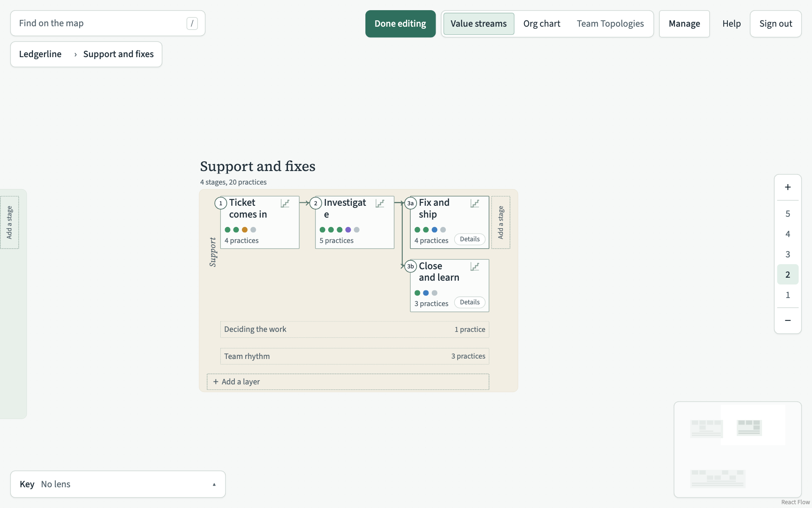812x508 pixels.
Task: Open Details for Fix and ship
Action: pos(469,239)
